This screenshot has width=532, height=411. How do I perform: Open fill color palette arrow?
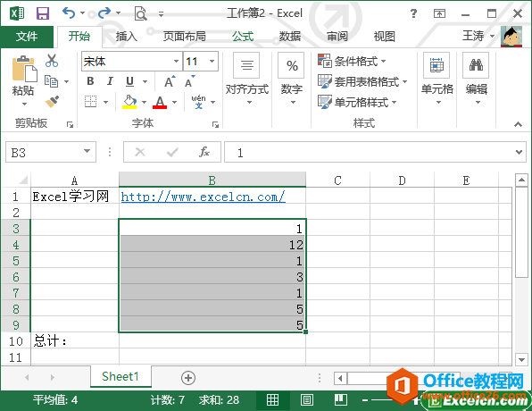tap(145, 102)
